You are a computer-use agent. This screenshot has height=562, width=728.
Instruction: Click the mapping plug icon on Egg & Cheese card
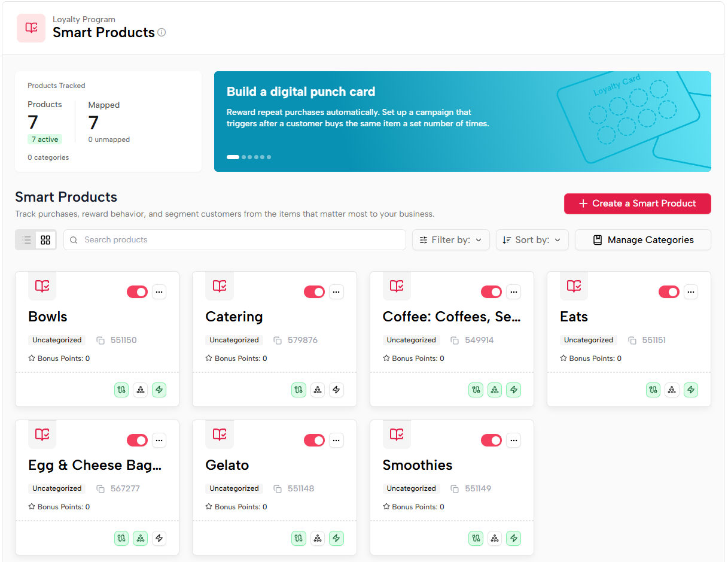pos(121,538)
